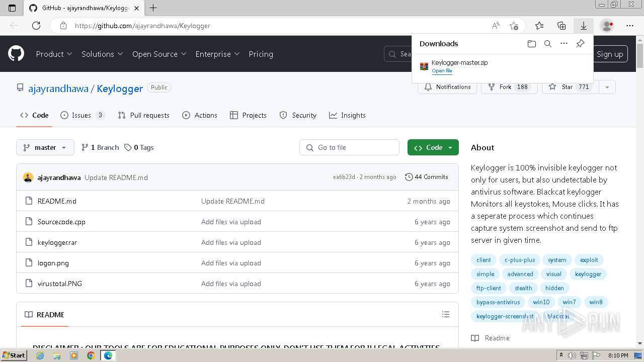The width and height of the screenshot is (644, 362).
Task: Open more options in the Downloads panel
Action: (x=564, y=44)
